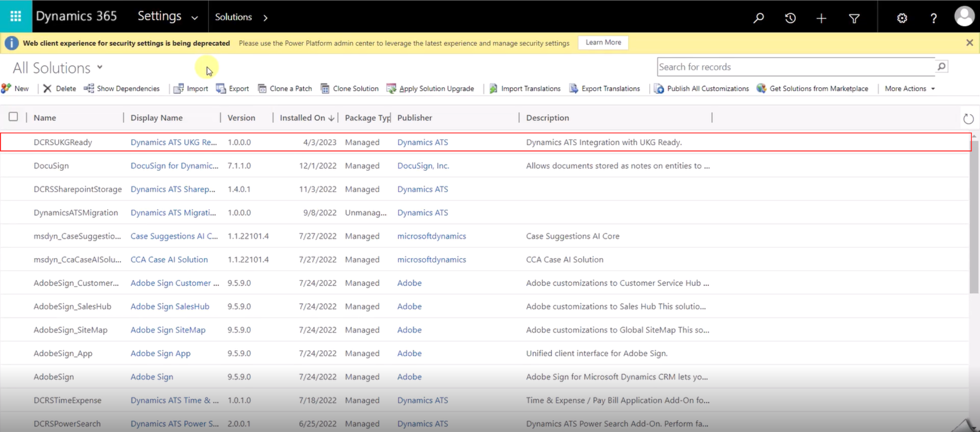Click Export Translations

point(604,88)
